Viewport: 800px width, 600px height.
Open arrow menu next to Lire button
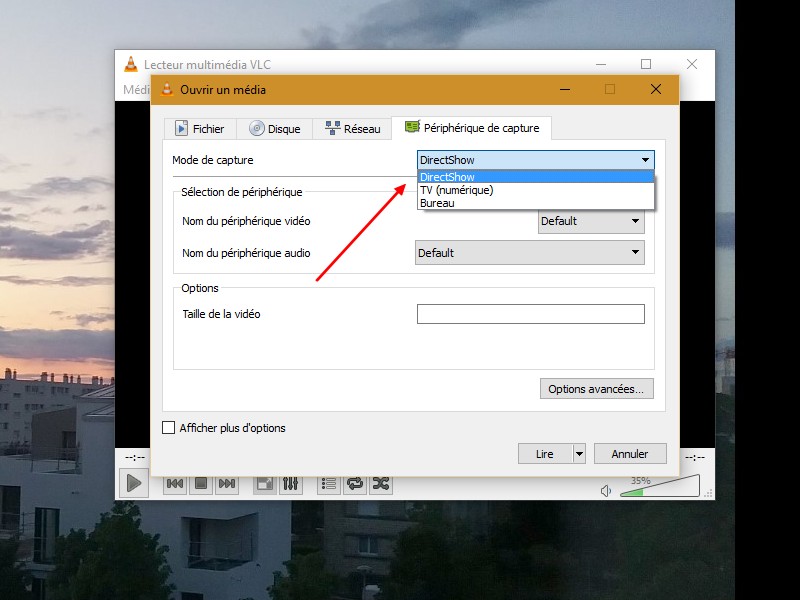coord(578,454)
